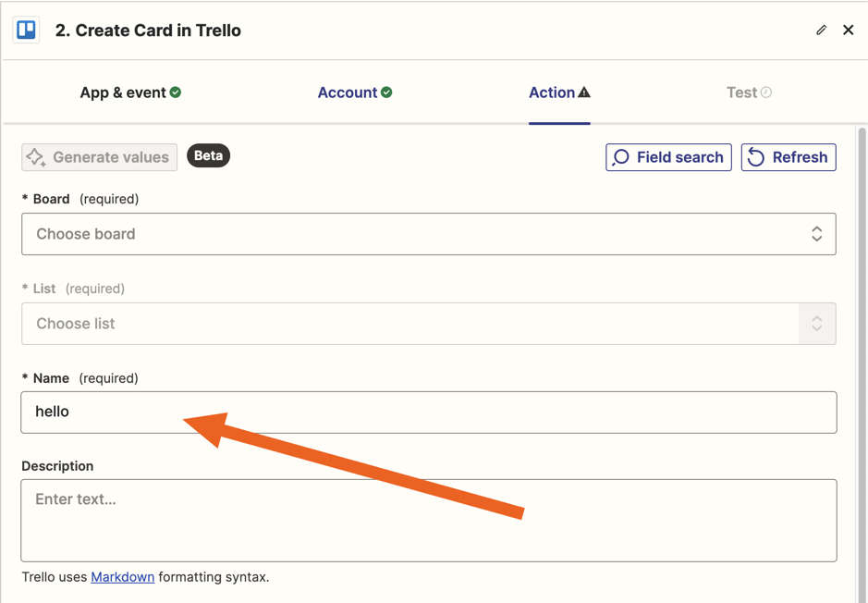Image resolution: width=868 pixels, height=603 pixels.
Task: Close the Create Card in Trello panel
Action: [848, 30]
